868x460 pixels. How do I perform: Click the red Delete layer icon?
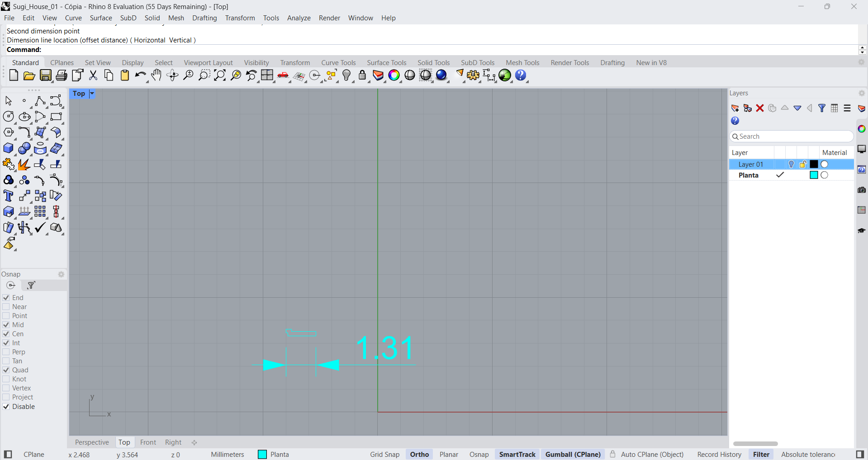(760, 108)
